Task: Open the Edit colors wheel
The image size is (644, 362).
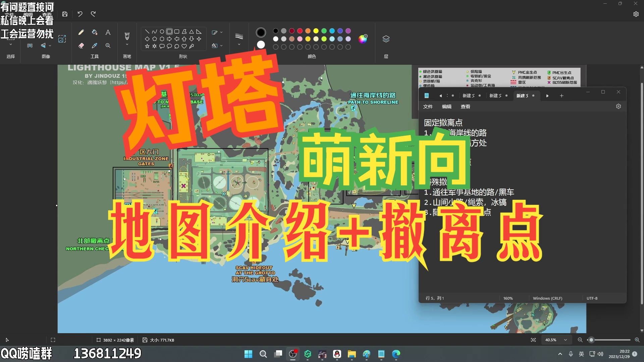Action: coord(363,39)
